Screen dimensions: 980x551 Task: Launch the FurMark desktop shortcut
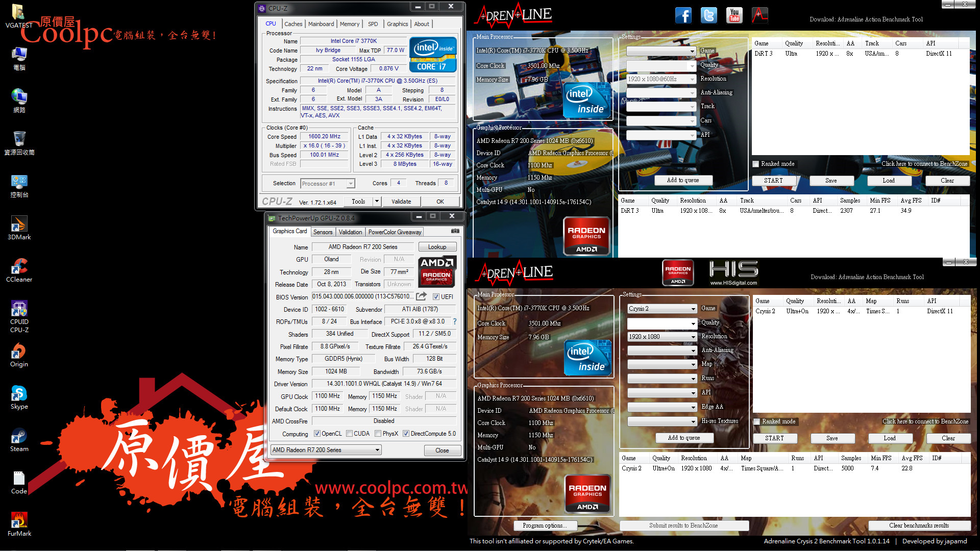coord(19,524)
